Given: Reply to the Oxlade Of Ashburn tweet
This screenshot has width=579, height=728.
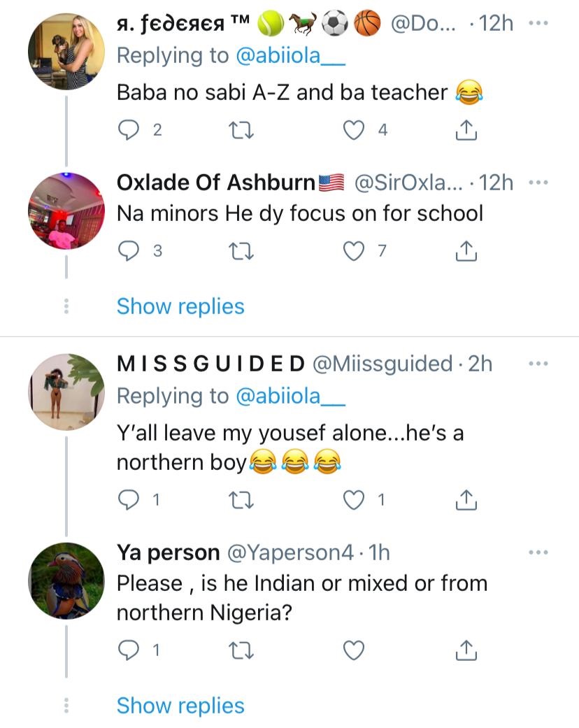Looking at the screenshot, I should [127, 252].
